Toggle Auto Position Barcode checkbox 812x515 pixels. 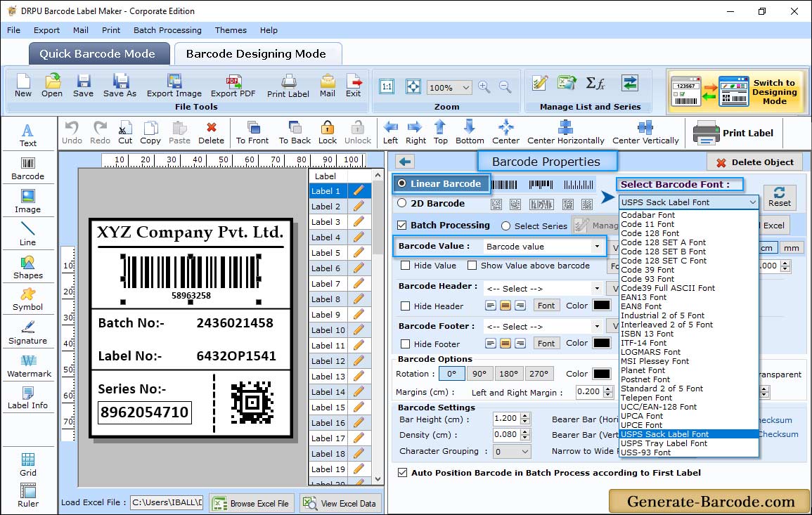pyautogui.click(x=402, y=472)
